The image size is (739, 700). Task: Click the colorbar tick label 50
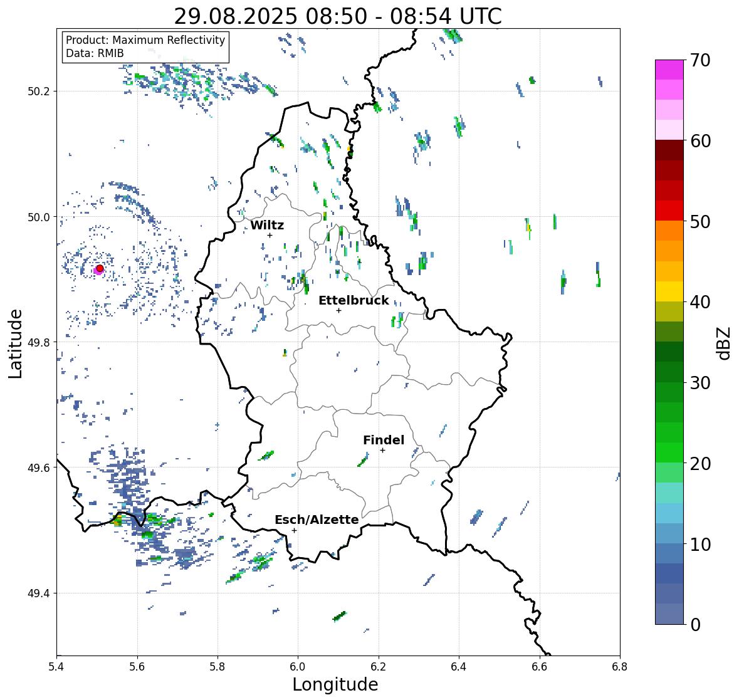700,221
